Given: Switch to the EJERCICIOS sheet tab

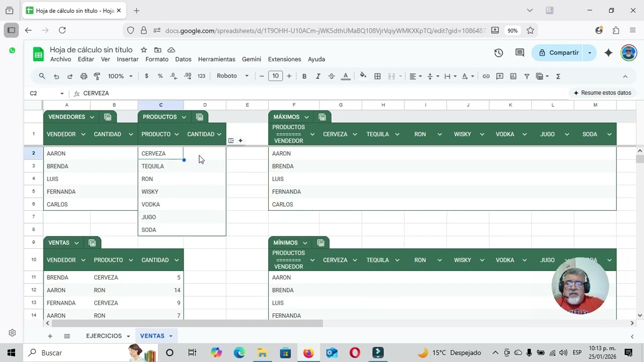Looking at the screenshot, I should 104,336.
